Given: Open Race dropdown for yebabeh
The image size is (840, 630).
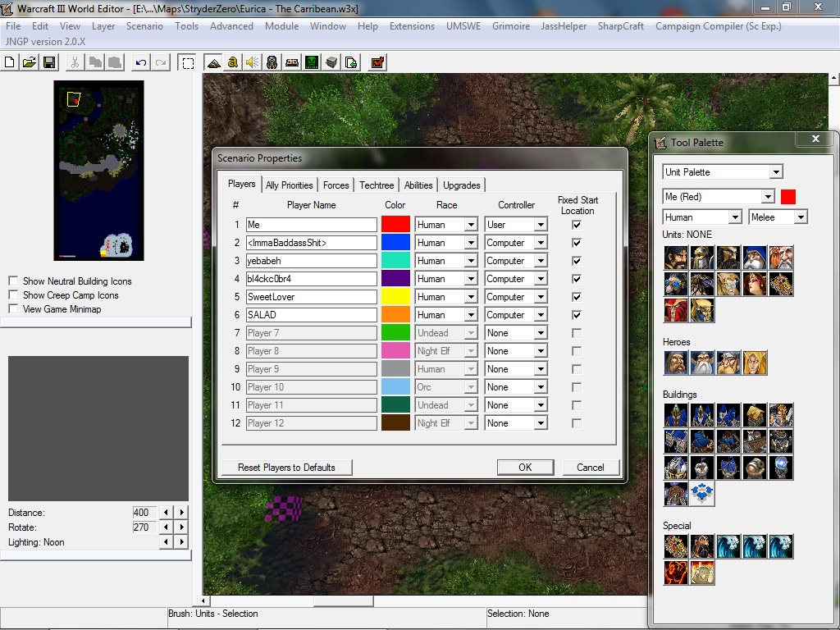Looking at the screenshot, I should tap(470, 261).
